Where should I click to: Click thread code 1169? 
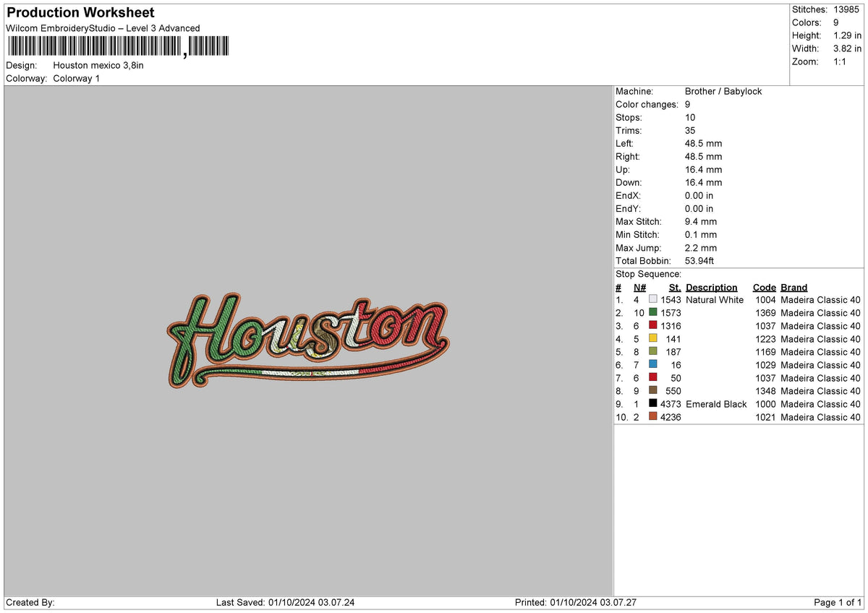click(x=765, y=351)
